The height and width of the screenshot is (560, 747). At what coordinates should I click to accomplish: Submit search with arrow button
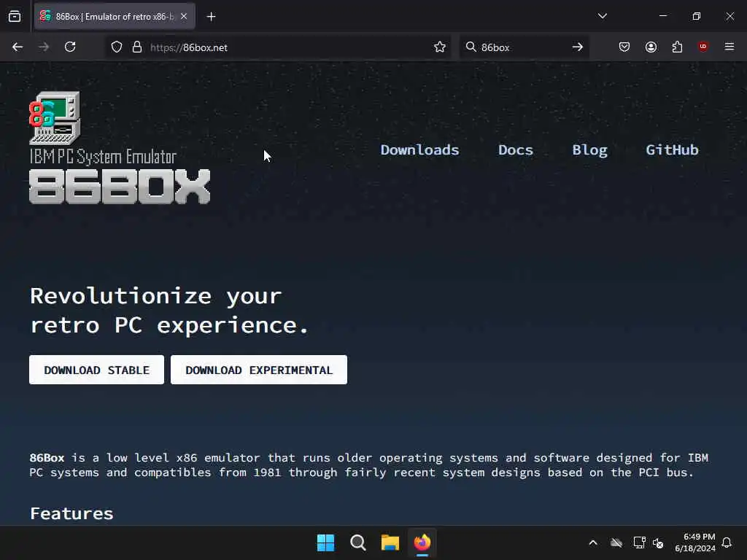point(578,47)
